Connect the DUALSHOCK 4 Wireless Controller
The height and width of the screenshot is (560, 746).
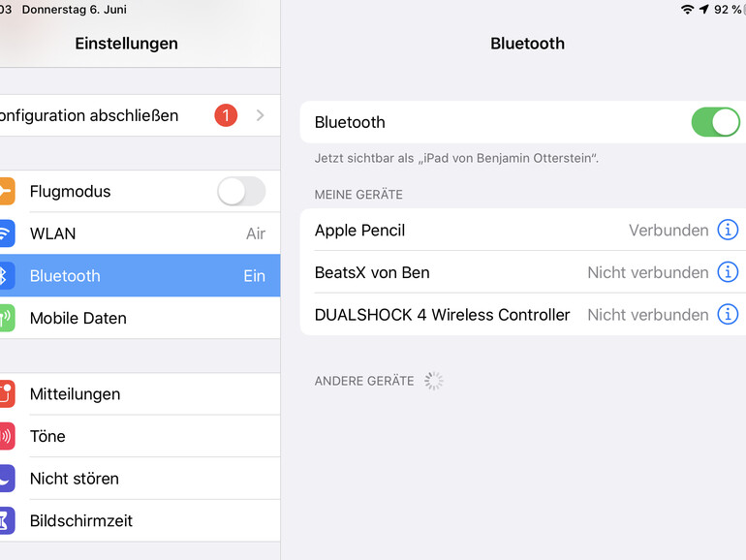(x=443, y=314)
